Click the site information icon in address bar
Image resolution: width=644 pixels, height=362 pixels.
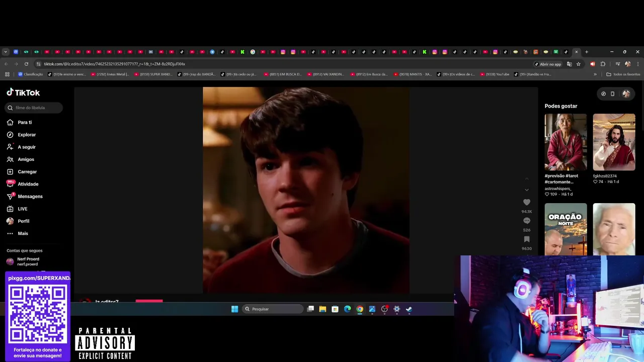point(38,64)
